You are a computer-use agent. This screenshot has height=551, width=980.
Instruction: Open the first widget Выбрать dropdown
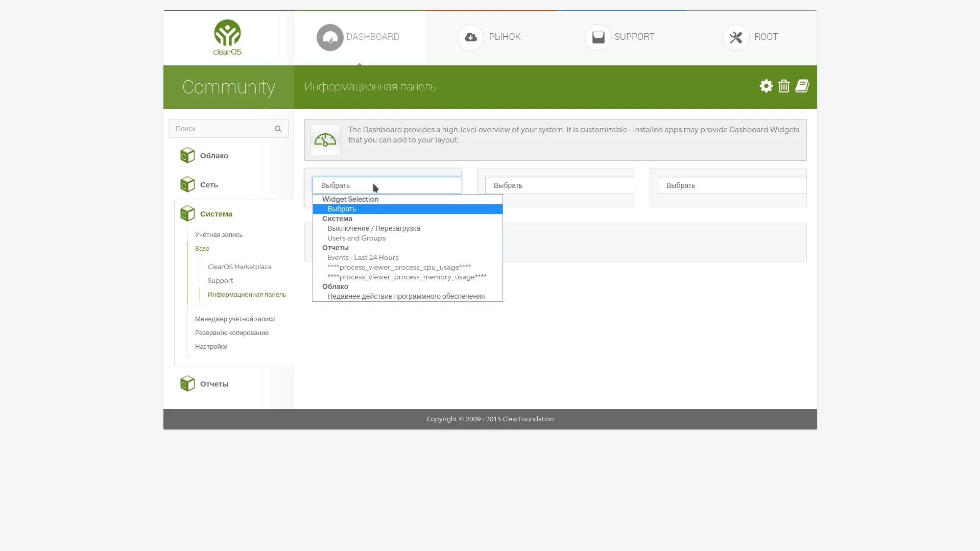click(x=387, y=185)
